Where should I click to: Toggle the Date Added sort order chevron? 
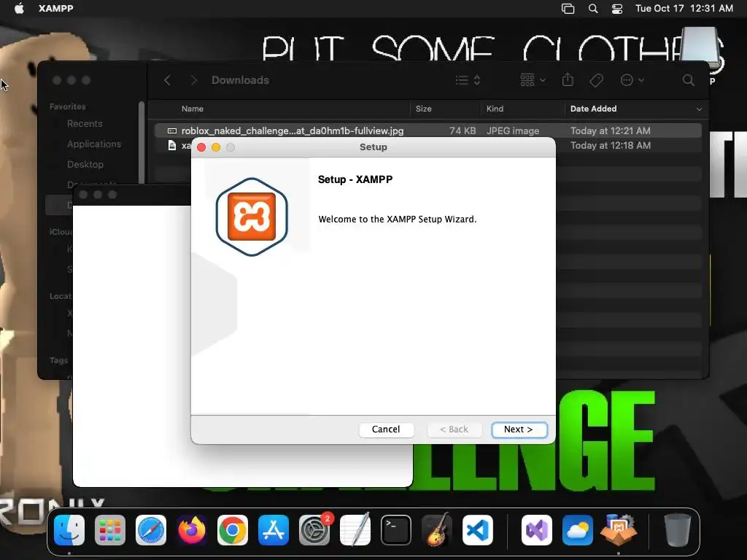point(699,109)
